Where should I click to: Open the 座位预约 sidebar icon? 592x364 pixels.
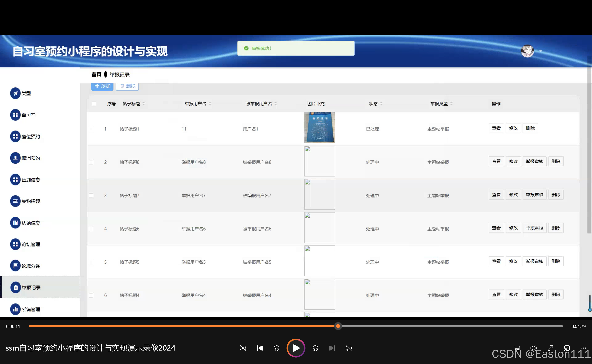click(x=15, y=136)
